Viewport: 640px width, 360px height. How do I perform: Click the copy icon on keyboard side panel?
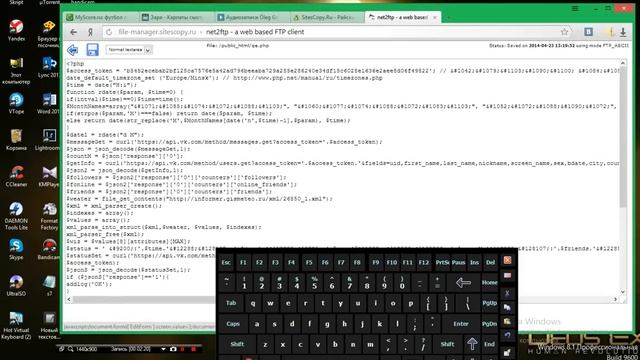point(507,307)
